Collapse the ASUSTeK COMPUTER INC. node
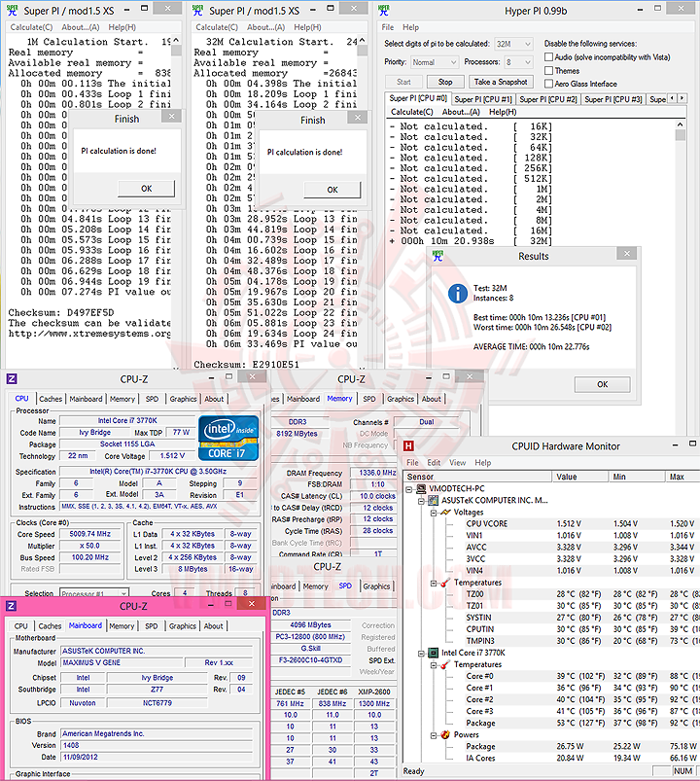 (x=421, y=501)
